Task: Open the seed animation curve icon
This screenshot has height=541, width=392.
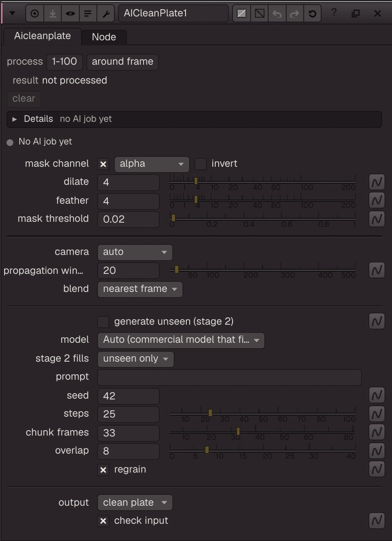Action: (x=376, y=395)
